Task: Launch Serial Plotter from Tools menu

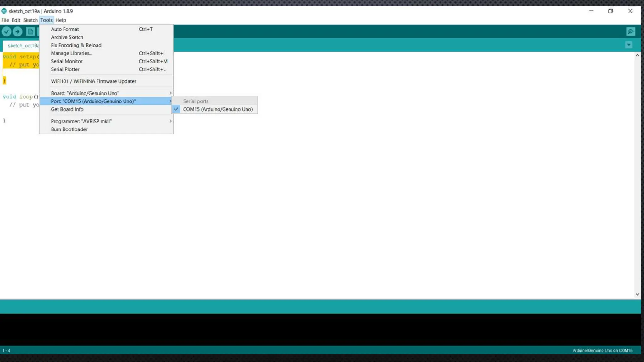Action: (x=106, y=69)
